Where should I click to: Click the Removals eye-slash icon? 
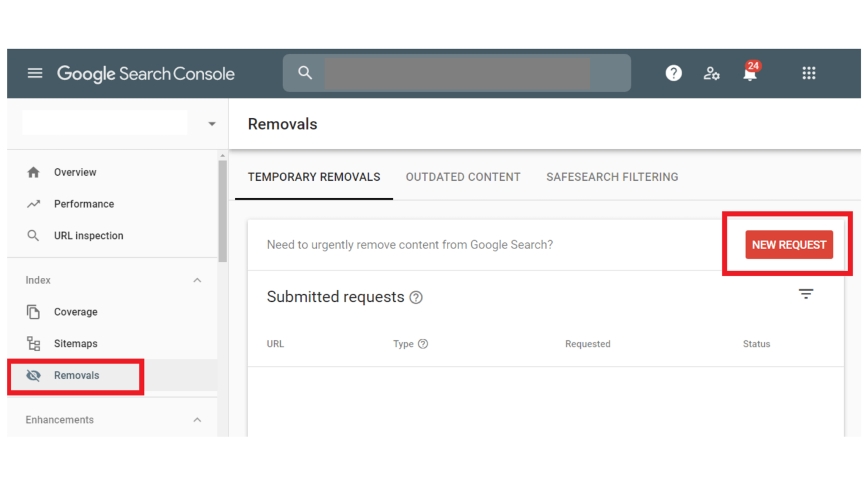[33, 375]
